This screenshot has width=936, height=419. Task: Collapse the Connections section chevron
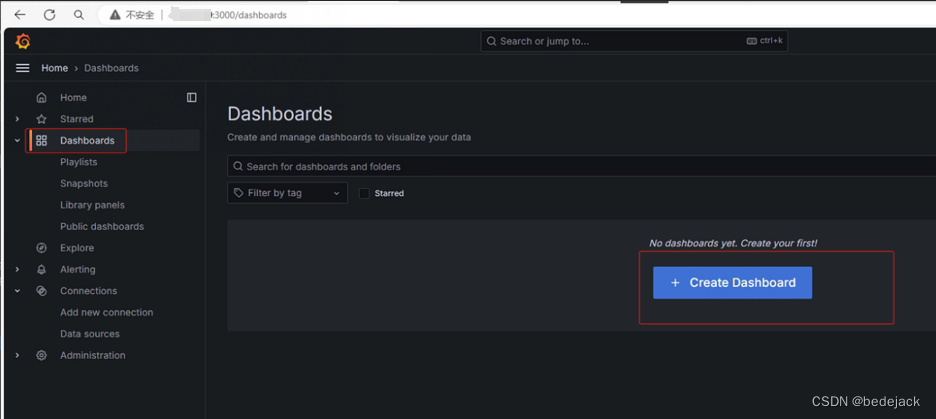[x=17, y=291]
